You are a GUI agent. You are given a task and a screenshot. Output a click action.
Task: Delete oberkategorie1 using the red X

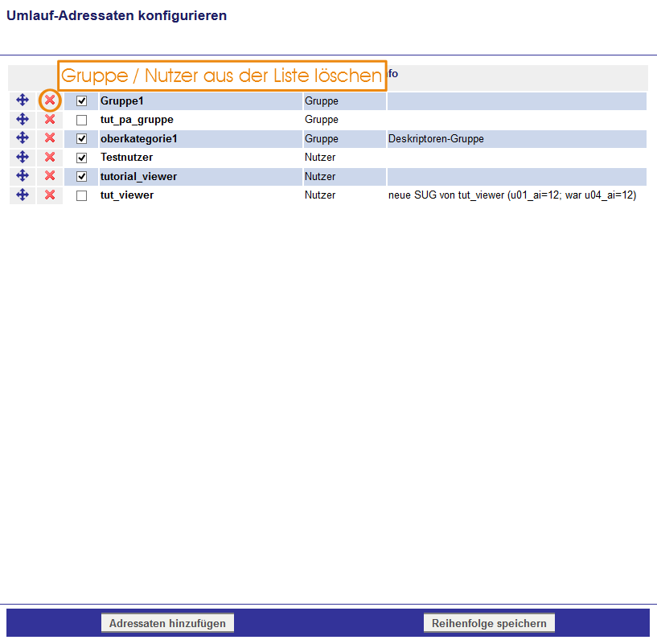pos(50,137)
